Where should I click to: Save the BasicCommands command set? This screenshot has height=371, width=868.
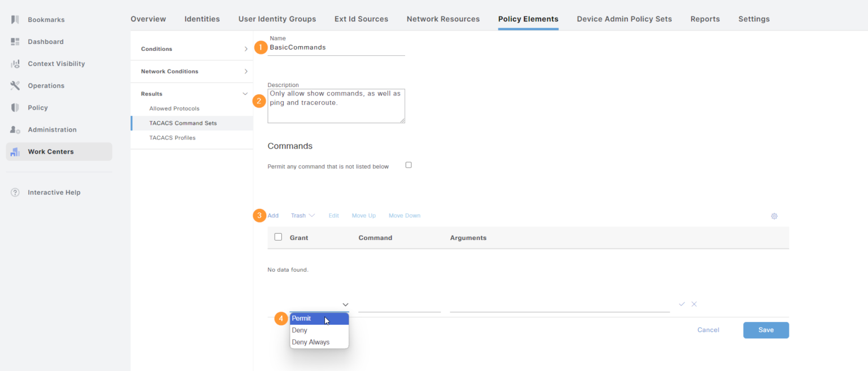(766, 330)
